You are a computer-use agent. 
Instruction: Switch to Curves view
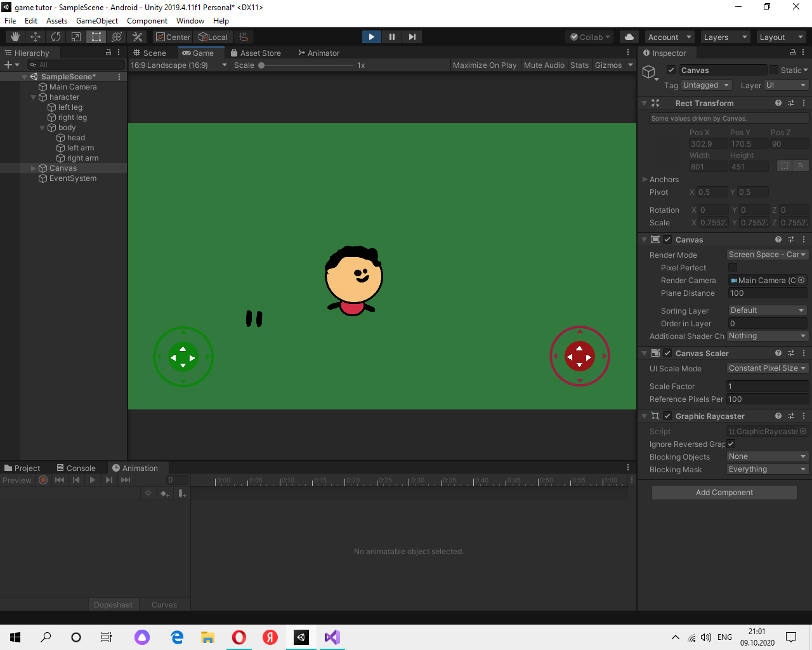[164, 604]
